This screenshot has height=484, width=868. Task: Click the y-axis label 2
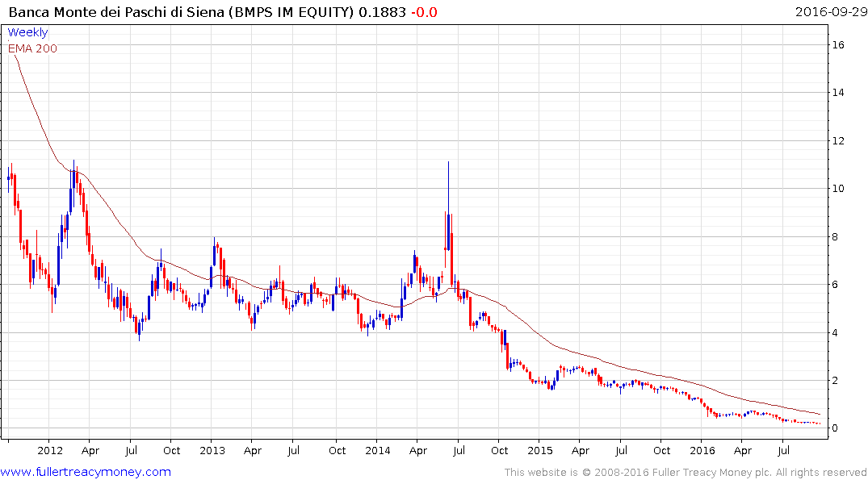tap(836, 381)
